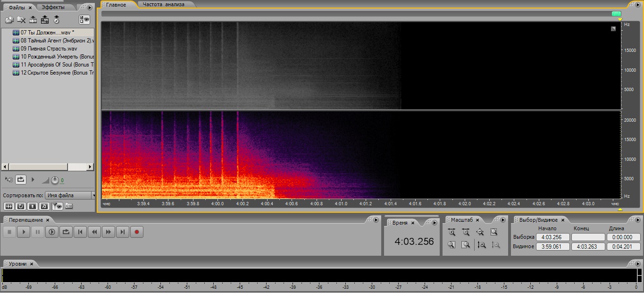Open the 'Выбор/Видимое' panel flyout menu arrow
The image size is (644, 293).
(x=637, y=220)
